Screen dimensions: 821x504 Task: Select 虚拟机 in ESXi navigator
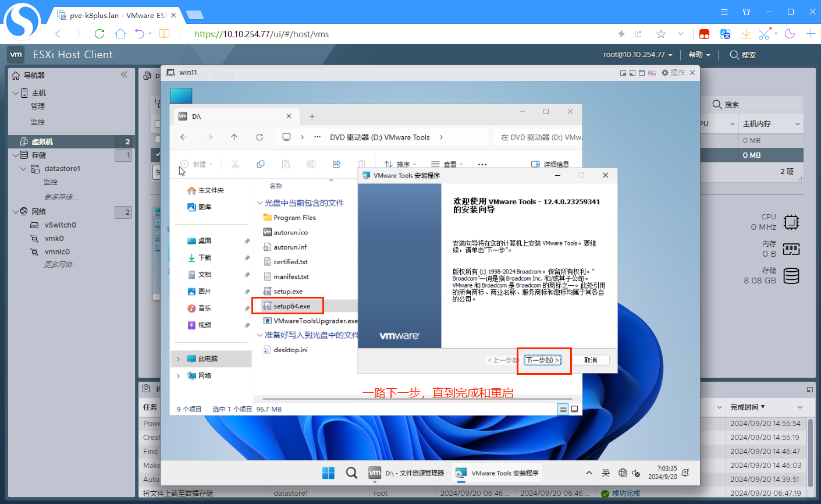pos(72,141)
